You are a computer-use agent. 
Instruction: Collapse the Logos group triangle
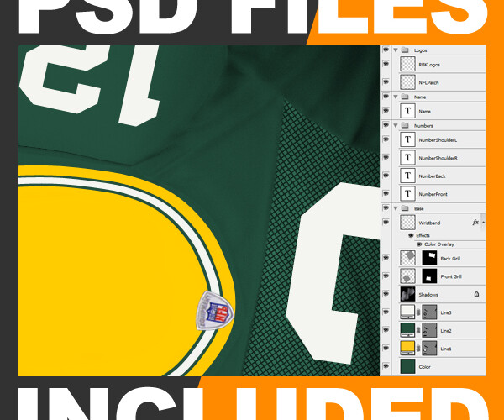pos(396,50)
